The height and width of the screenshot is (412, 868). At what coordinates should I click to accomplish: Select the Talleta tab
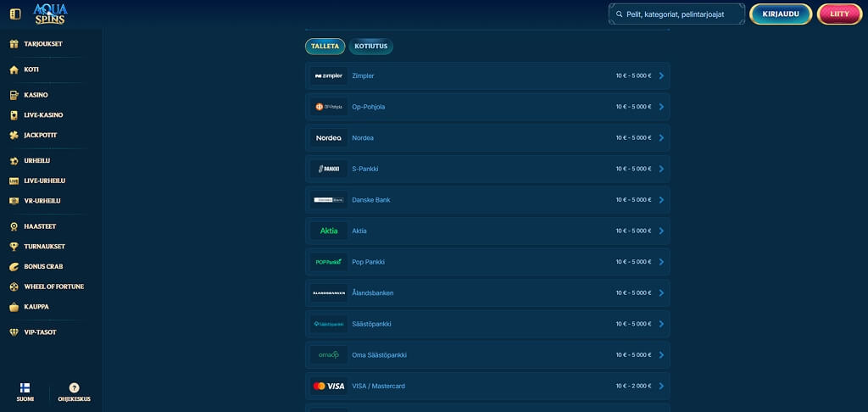pyautogui.click(x=325, y=47)
